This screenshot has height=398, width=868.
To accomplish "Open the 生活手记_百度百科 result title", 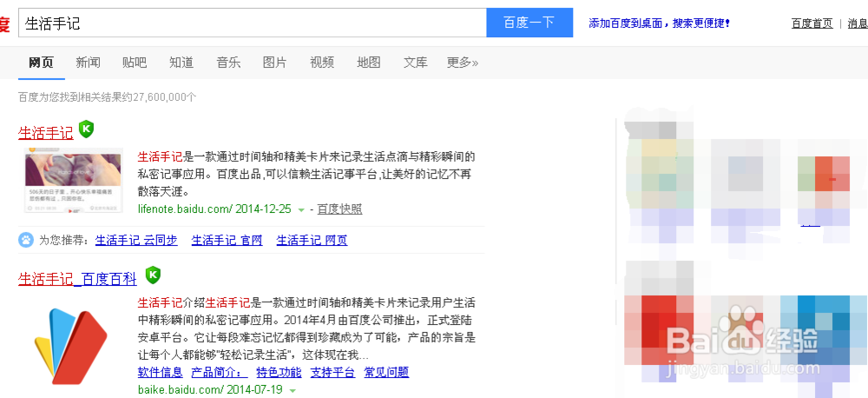I will [77, 279].
